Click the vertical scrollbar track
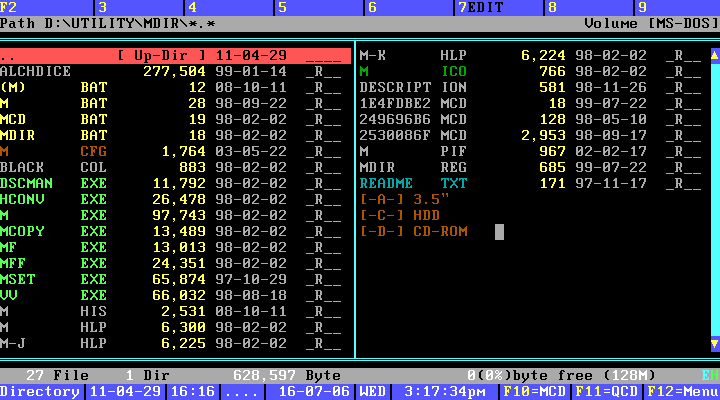The width and height of the screenshot is (720, 400). 715,200
